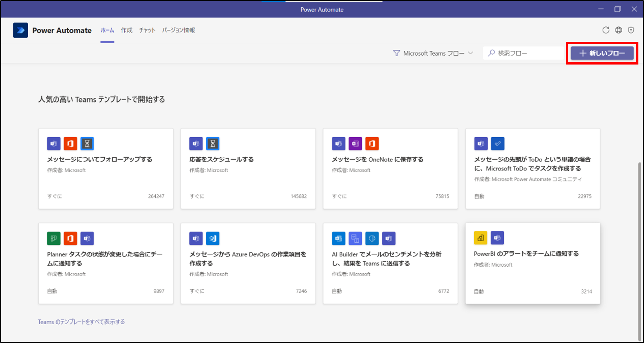Click the usage count 264247
This screenshot has width=644, height=343.
click(156, 196)
